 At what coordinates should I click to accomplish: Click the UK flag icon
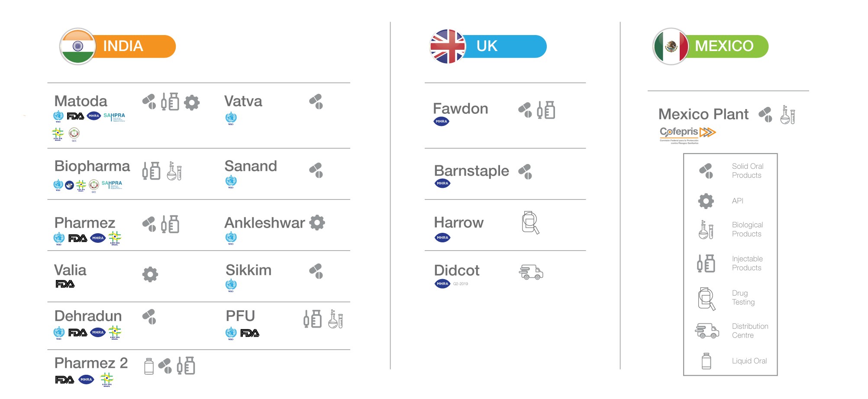pos(448,46)
